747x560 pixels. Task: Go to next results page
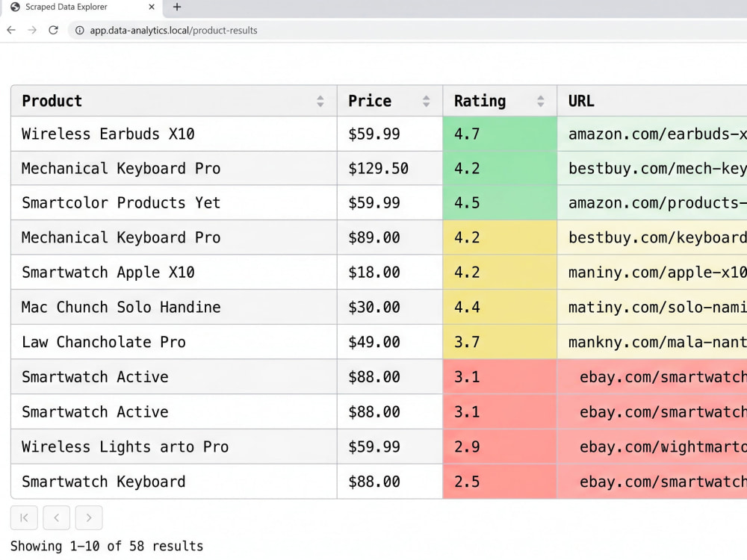click(89, 517)
